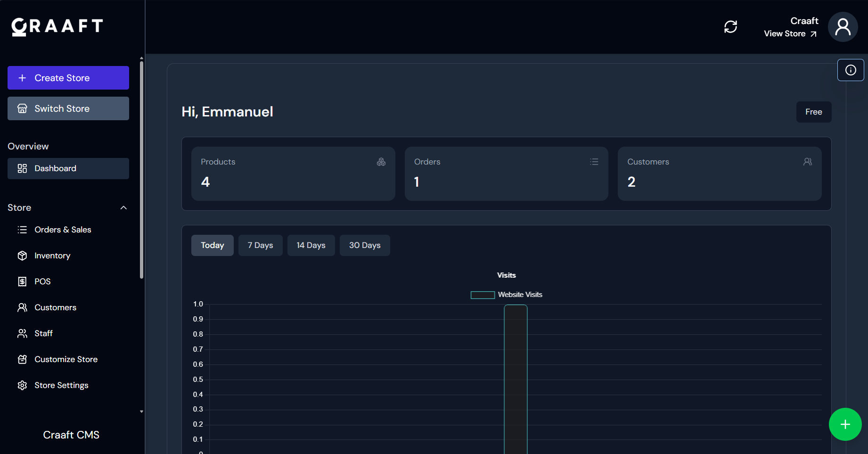Open View Store link in the header
This screenshot has width=868, height=454.
coord(790,33)
